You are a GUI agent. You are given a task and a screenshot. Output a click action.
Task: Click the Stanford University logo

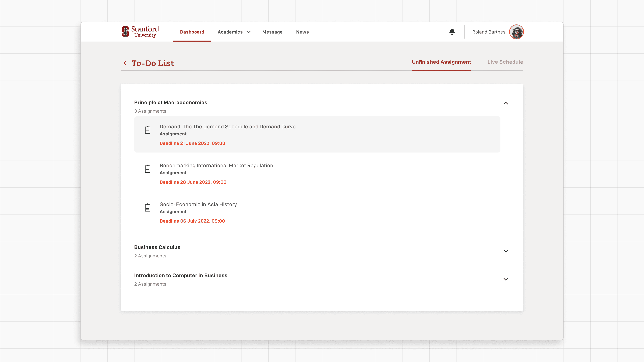pyautogui.click(x=140, y=32)
